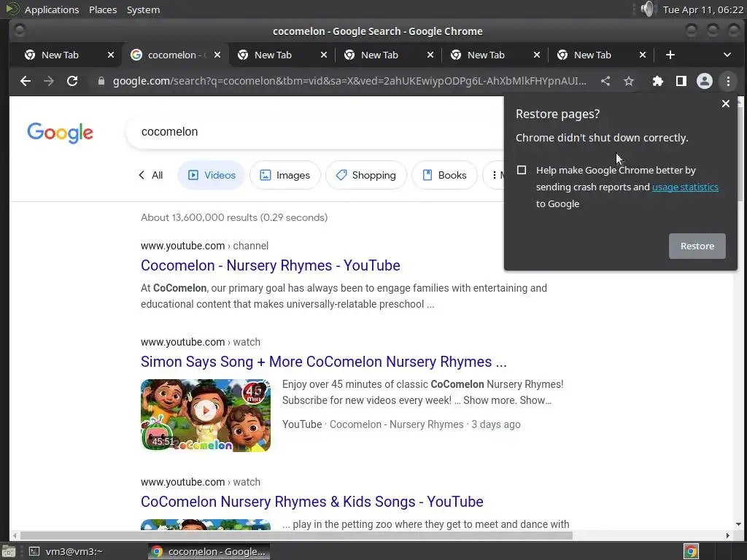Open the Places menu
This screenshot has width=747, height=560.
[x=103, y=9]
